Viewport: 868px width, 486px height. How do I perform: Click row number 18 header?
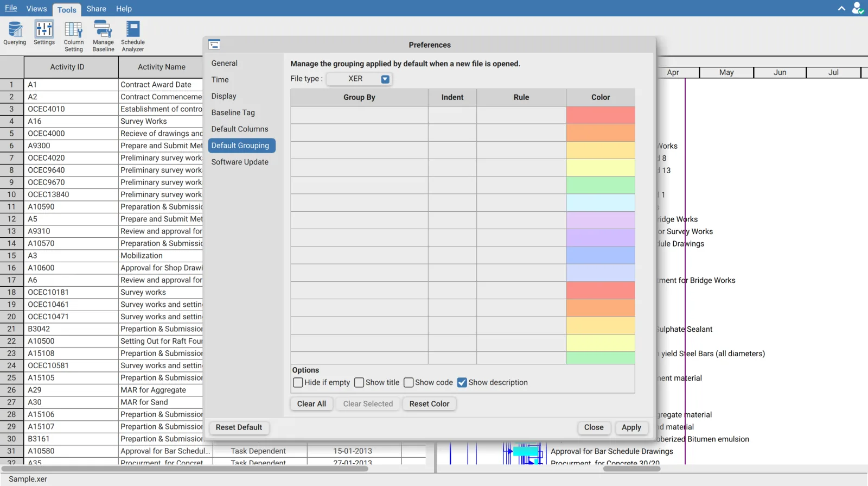(11, 292)
